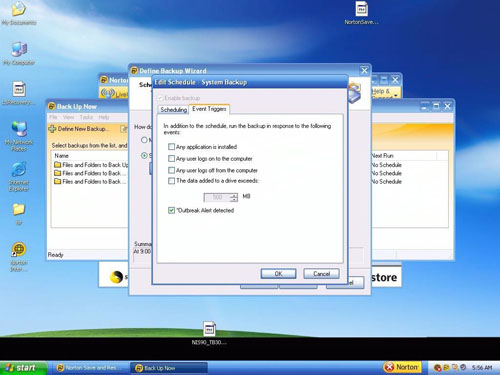Click the Define Backup Wizard title icon
Image resolution: width=500 pixels, height=375 pixels.
[134, 71]
